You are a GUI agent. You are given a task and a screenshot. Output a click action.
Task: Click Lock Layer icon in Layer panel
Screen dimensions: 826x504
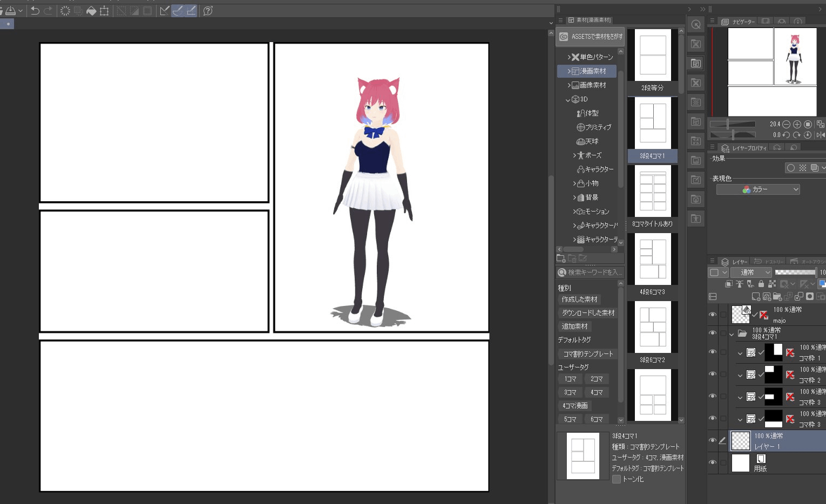click(761, 284)
